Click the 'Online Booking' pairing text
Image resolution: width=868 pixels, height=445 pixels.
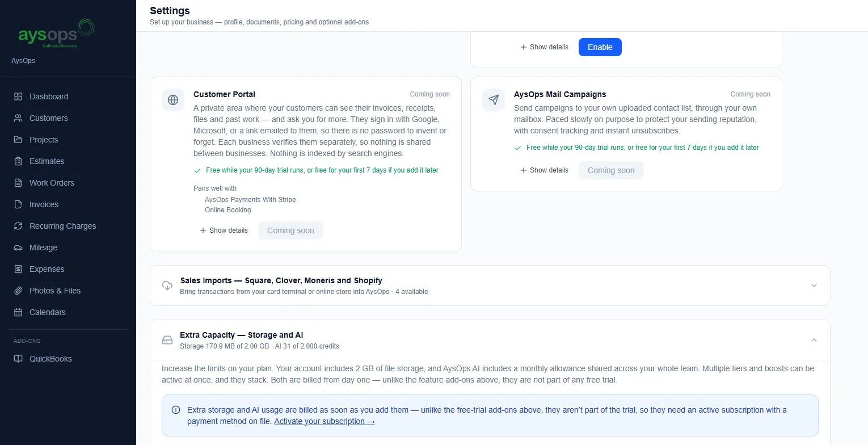[x=228, y=210]
